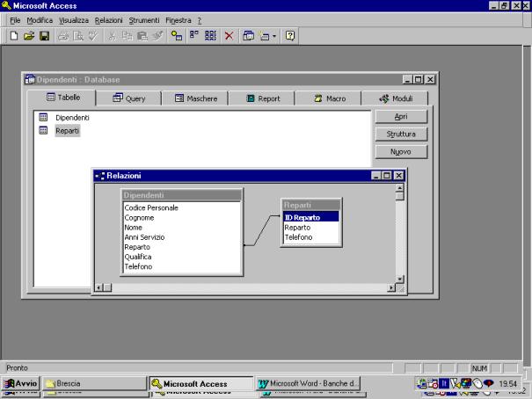Switch to Brescia taskbar folder
532x399 pixels.
pos(95,383)
